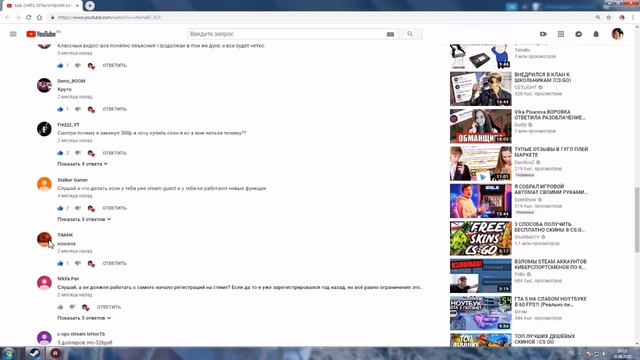
Task: Click the "Круто" comment text
Action: tap(64, 89)
